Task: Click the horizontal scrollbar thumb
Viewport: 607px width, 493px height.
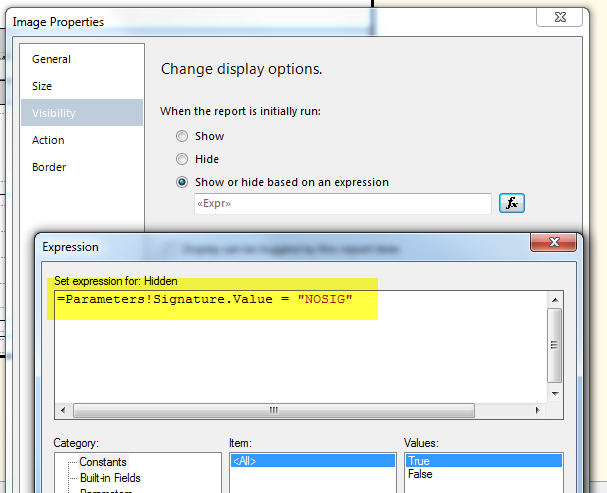Action: coord(274,410)
